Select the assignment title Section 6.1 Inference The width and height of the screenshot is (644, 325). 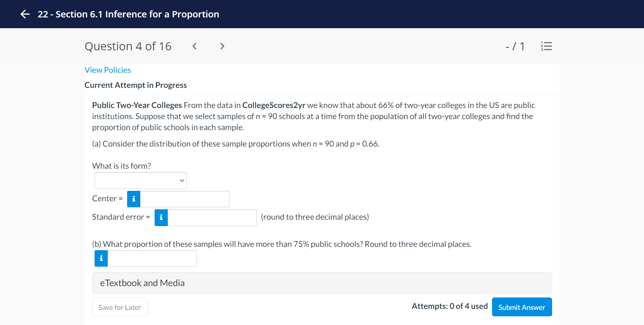coord(128,14)
